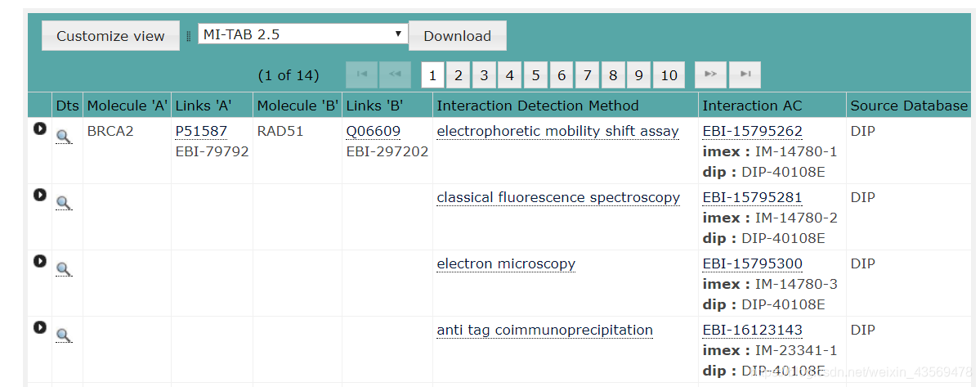Click the Molecule 'B' column header
Image resolution: width=980 pixels, height=387 pixels.
click(x=298, y=106)
